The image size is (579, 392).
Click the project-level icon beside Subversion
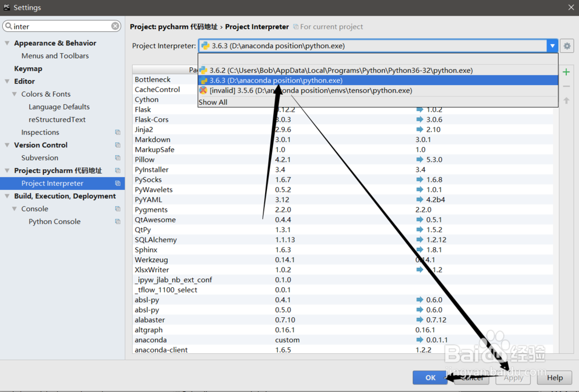click(118, 157)
